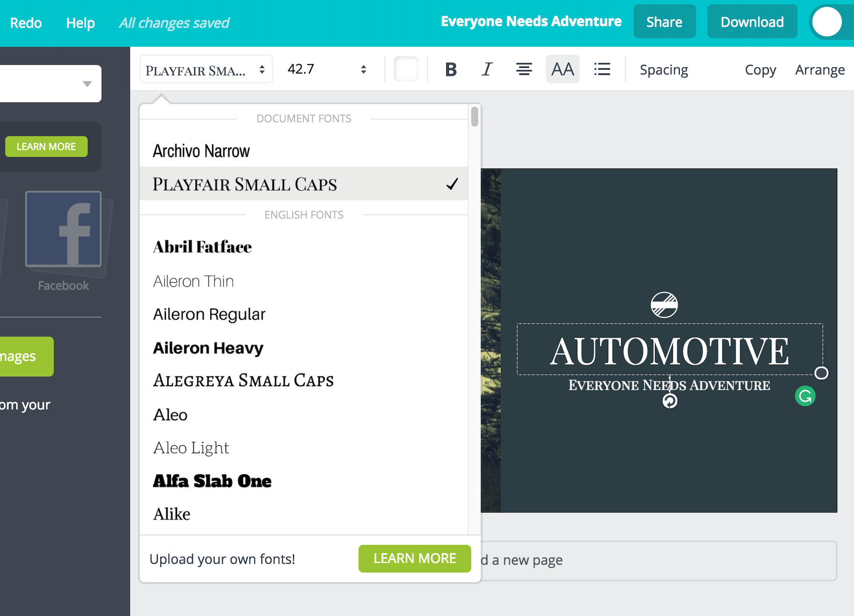The width and height of the screenshot is (854, 616).
Task: Click the striped circle logo on the design
Action: (x=664, y=305)
